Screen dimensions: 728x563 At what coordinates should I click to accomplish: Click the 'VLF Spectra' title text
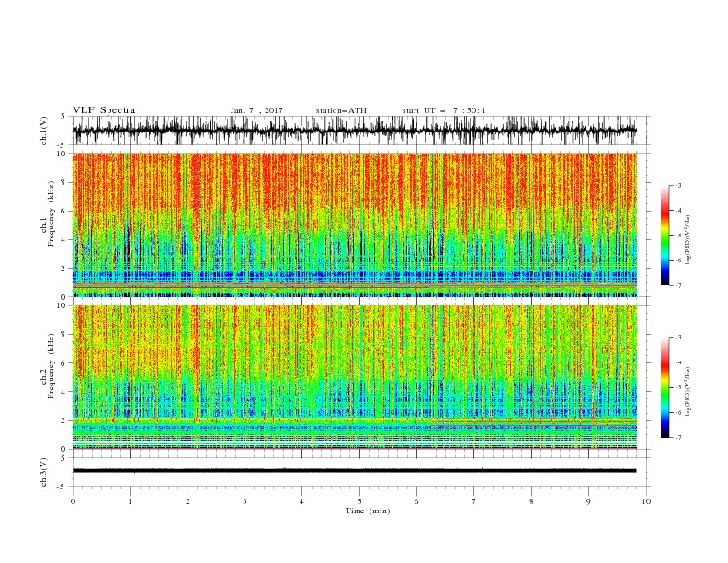coord(104,110)
